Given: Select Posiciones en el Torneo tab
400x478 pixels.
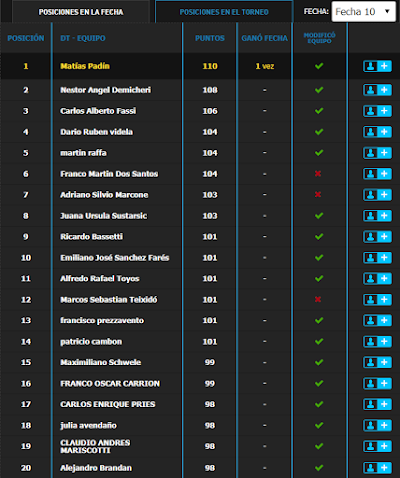Looking at the screenshot, I should pyautogui.click(x=224, y=12).
